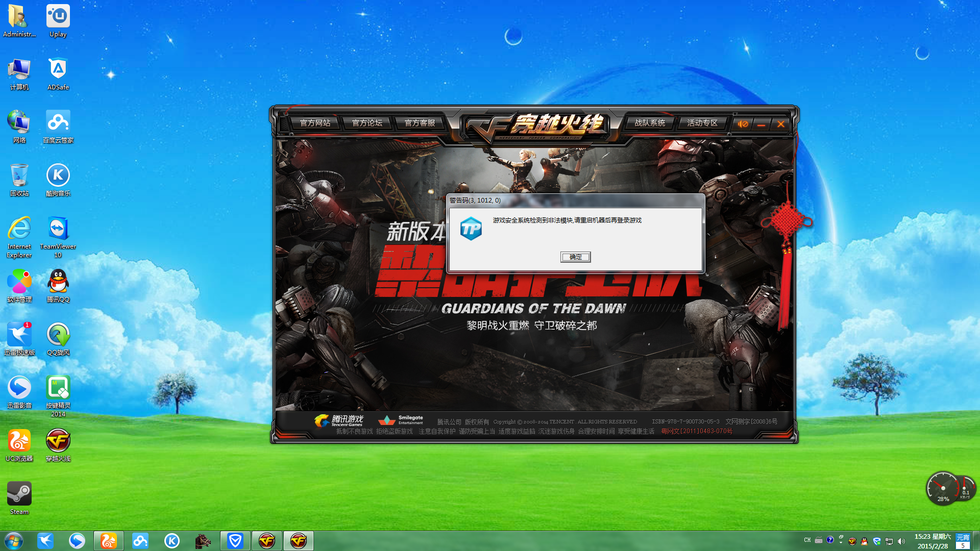Click the KuGou music icon in the taskbar
The image size is (980, 551).
[x=172, y=541]
